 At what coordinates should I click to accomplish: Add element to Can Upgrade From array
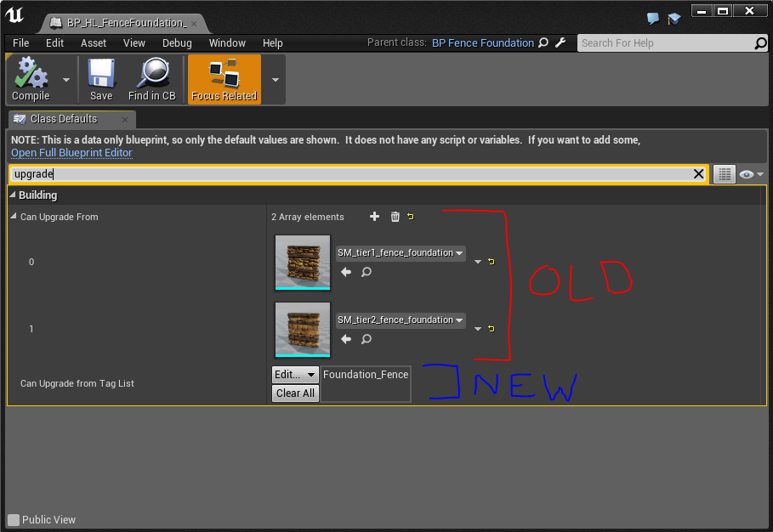pyautogui.click(x=374, y=217)
